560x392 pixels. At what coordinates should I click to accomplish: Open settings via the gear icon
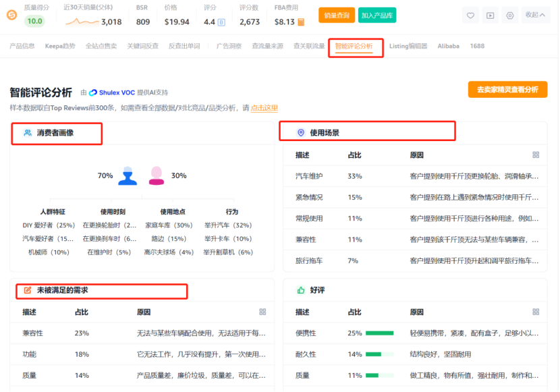tap(510, 16)
